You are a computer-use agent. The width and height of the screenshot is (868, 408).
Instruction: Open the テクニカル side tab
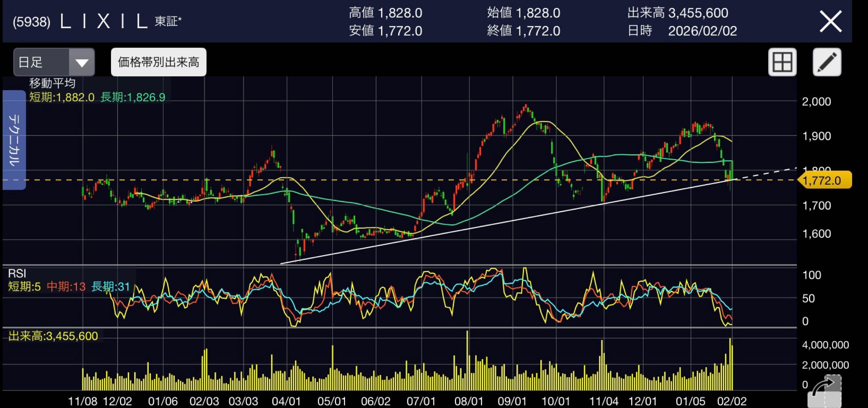14,140
